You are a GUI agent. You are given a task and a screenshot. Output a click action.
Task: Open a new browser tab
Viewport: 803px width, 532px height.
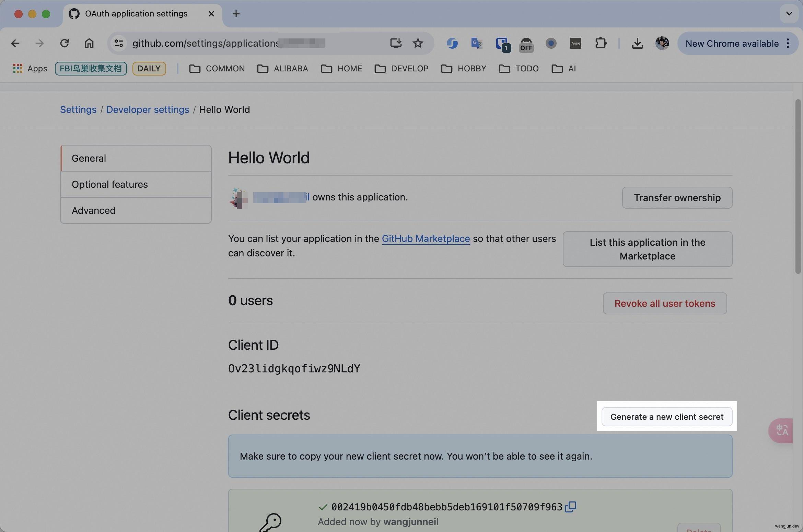coord(236,14)
